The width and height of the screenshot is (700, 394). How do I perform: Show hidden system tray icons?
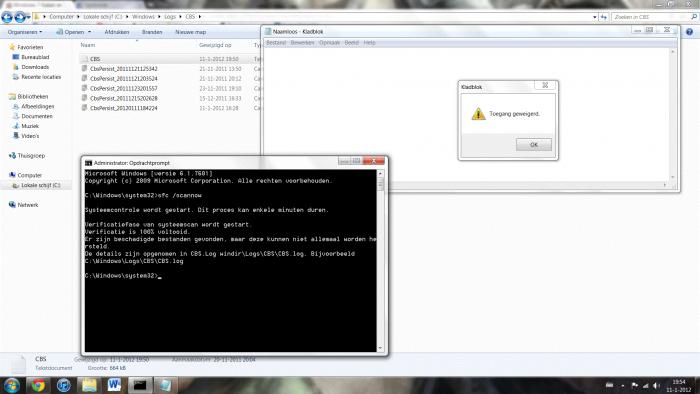(622, 386)
